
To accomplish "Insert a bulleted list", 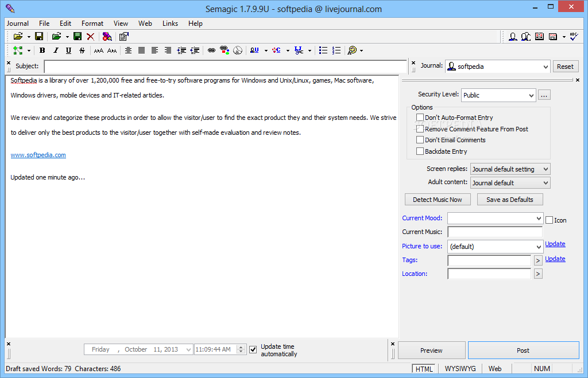I will coord(323,50).
